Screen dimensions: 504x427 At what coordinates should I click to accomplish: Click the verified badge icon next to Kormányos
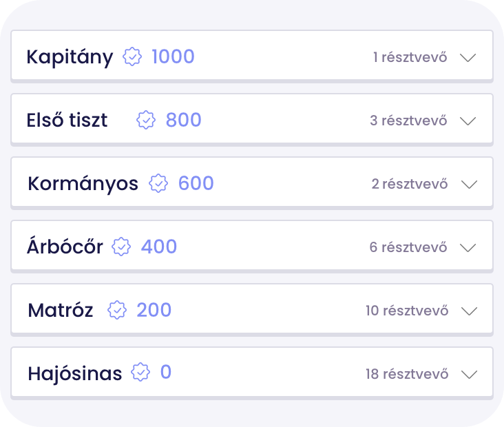point(158,183)
